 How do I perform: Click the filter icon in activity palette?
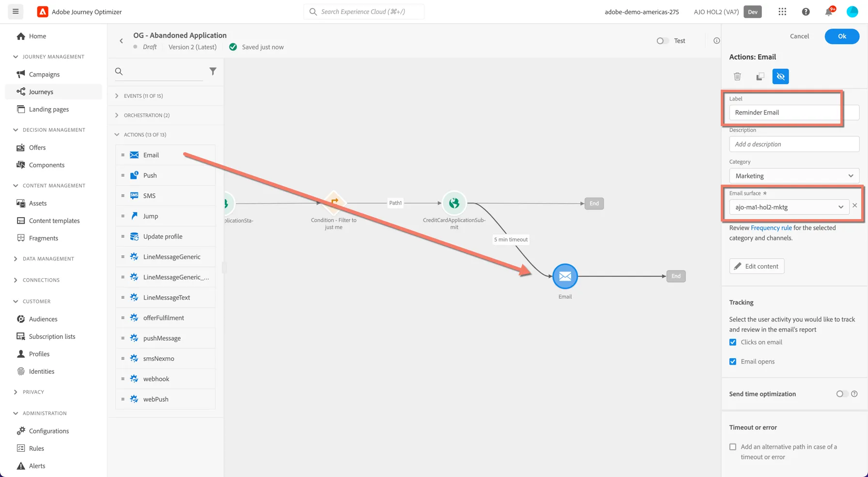[x=213, y=71]
